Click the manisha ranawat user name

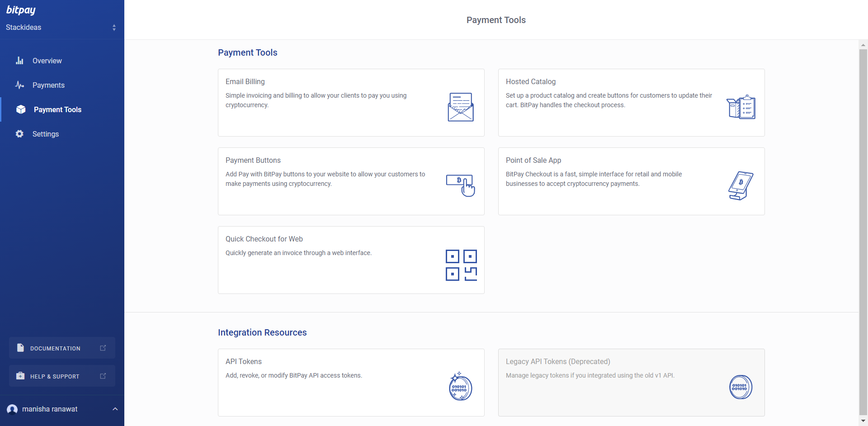point(50,409)
